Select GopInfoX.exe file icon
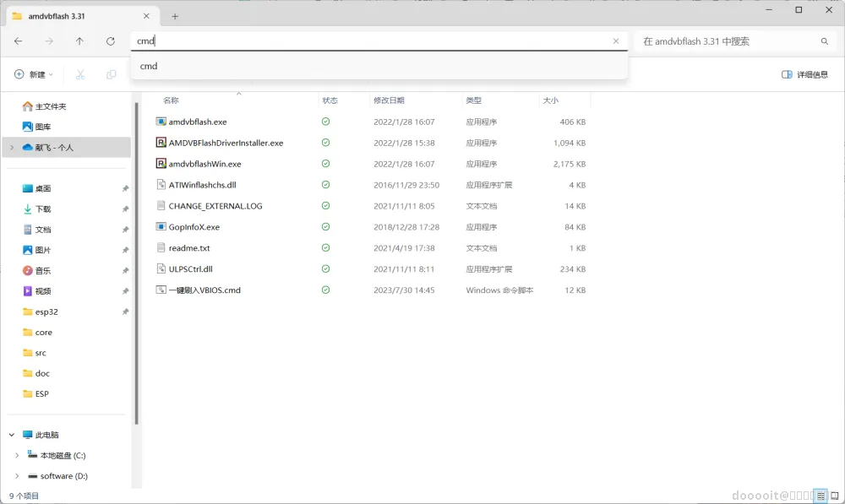This screenshot has width=845, height=504. coord(161,227)
